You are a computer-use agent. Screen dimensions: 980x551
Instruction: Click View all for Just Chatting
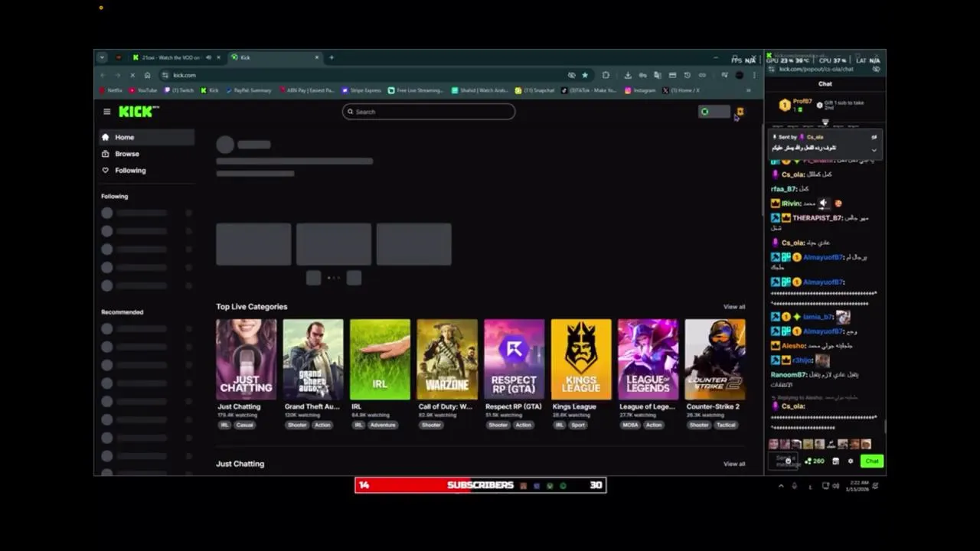point(734,464)
